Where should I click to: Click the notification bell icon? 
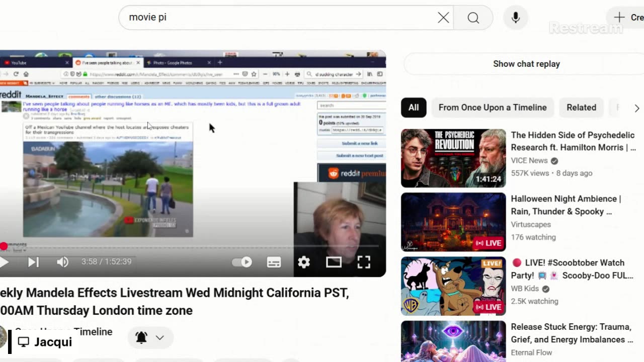pos(141,338)
